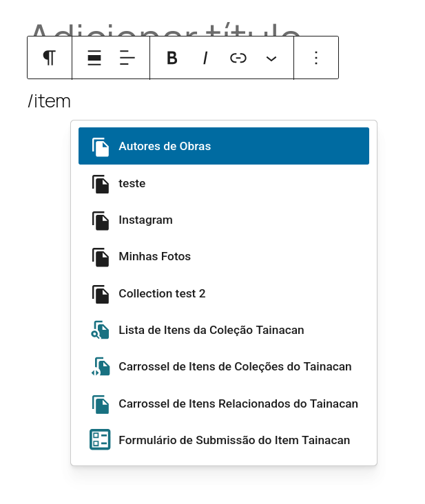
Task: Insert a link with the link icon
Action: 238,58
